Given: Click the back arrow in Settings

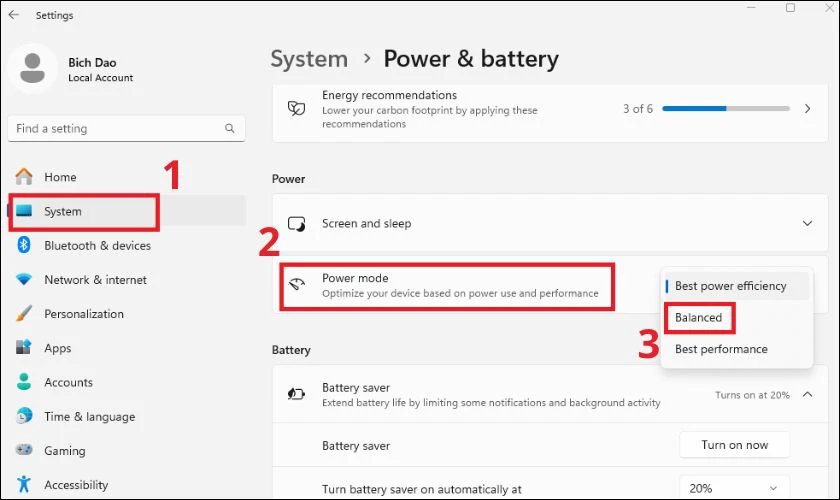Looking at the screenshot, I should coord(13,15).
